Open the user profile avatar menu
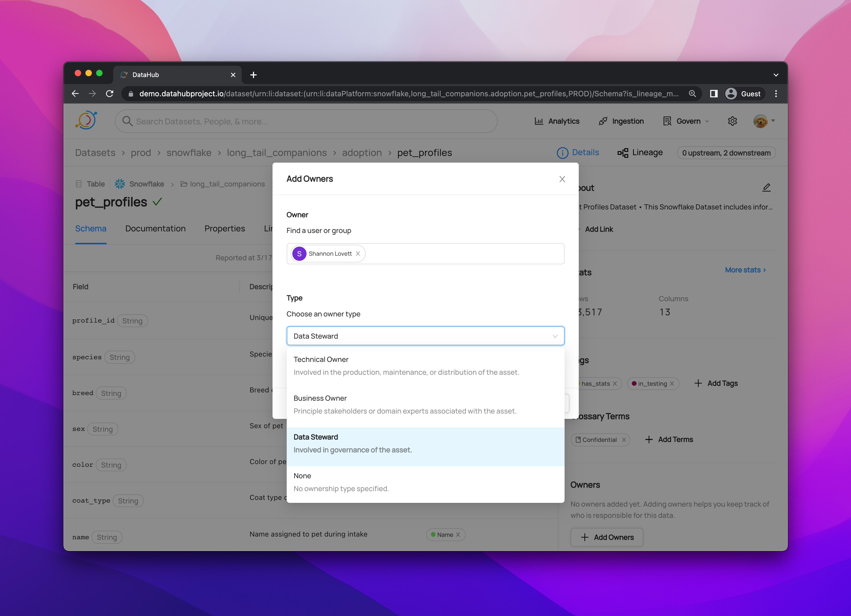 761,121
